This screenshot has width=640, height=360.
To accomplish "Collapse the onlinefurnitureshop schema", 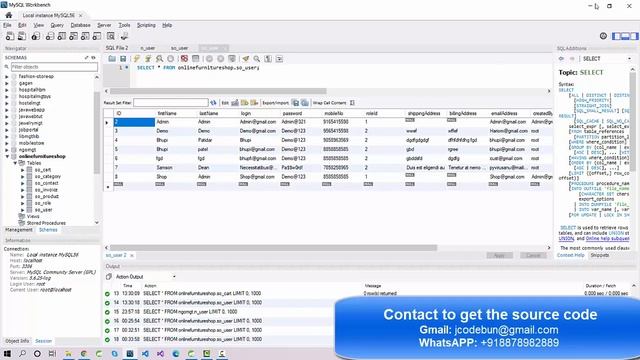I will click(x=7, y=156).
